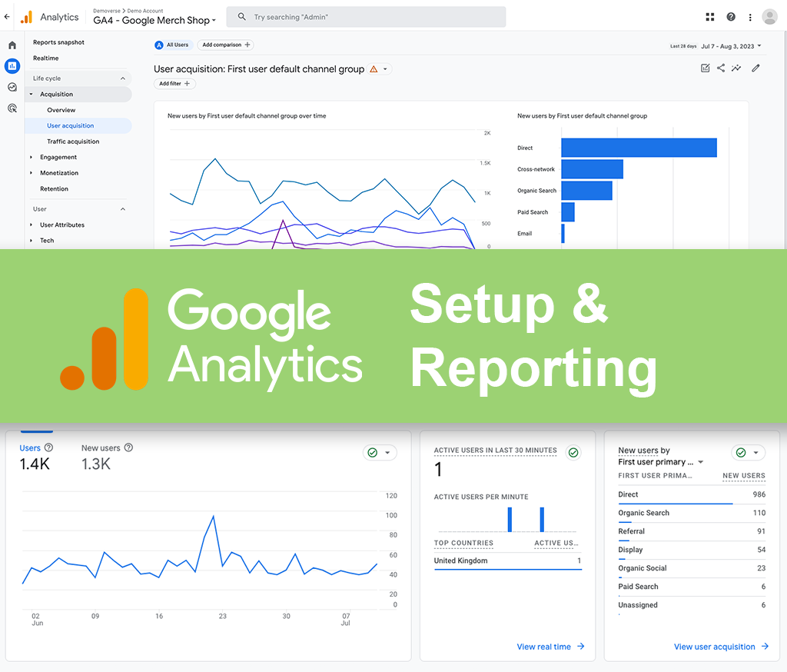Open dropdown arrow on Users card status
787x672 pixels.
[387, 453]
